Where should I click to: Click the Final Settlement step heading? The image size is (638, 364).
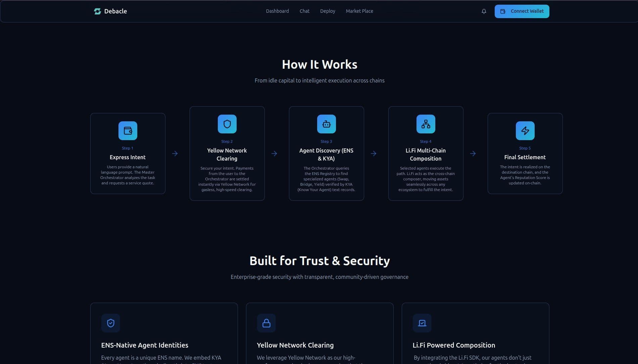pyautogui.click(x=525, y=157)
